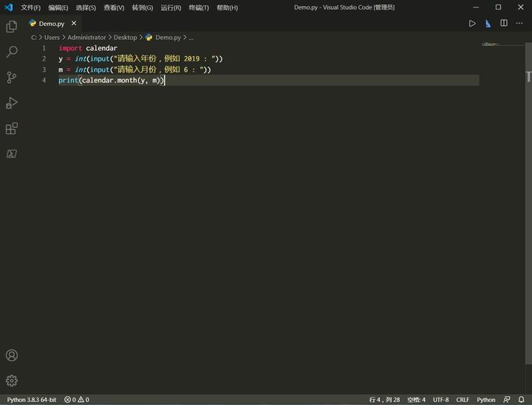
Task: Click the 行 4, 列 28 cursor position
Action: click(x=384, y=400)
